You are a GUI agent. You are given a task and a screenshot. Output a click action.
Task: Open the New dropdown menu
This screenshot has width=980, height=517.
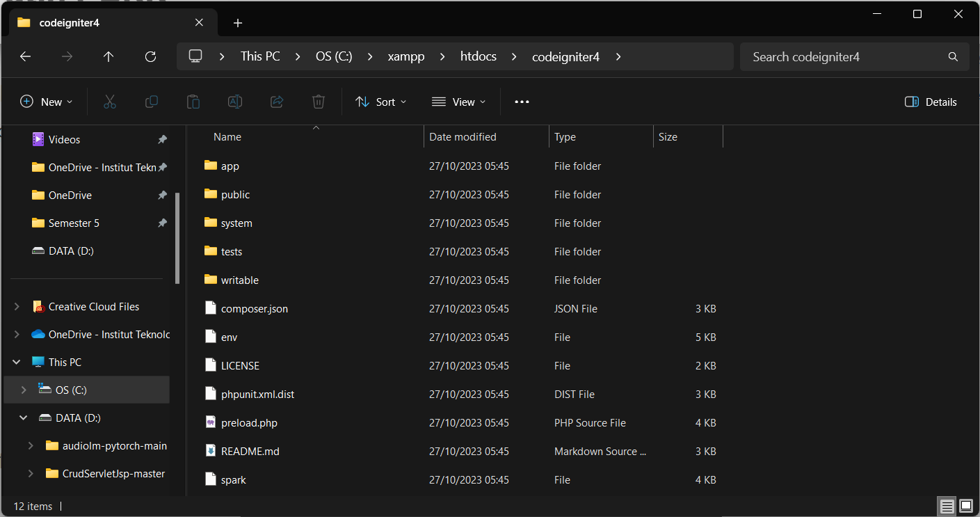[46, 102]
